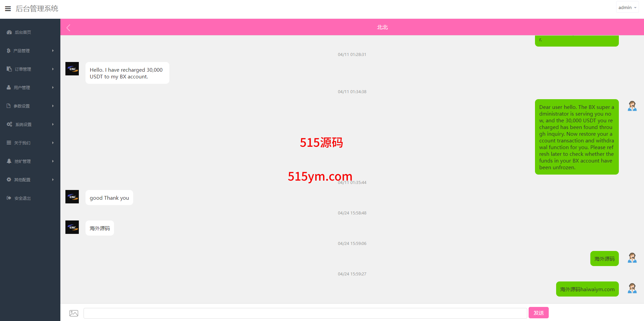The height and width of the screenshot is (321, 644).
Task: Open the admin user dropdown
Action: pyautogui.click(x=627, y=7)
